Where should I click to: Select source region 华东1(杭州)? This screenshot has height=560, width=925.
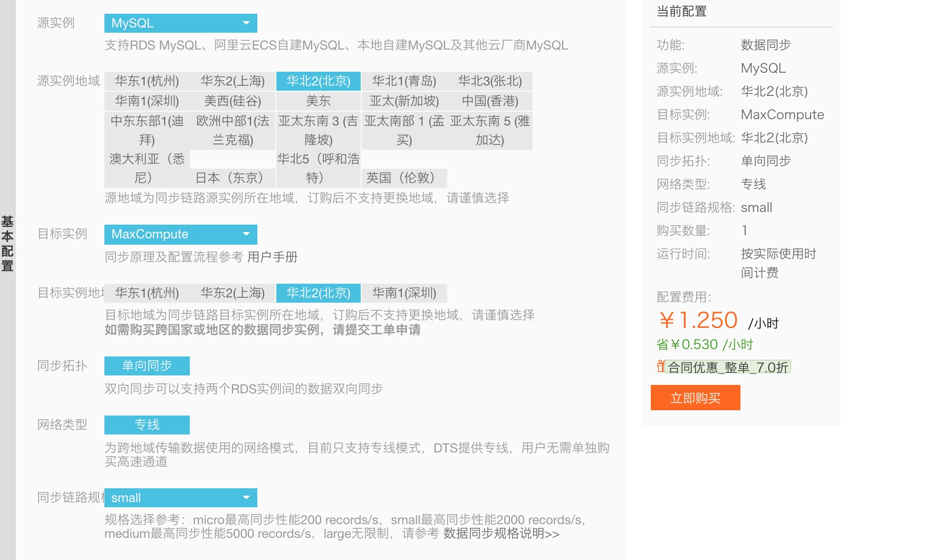[147, 81]
